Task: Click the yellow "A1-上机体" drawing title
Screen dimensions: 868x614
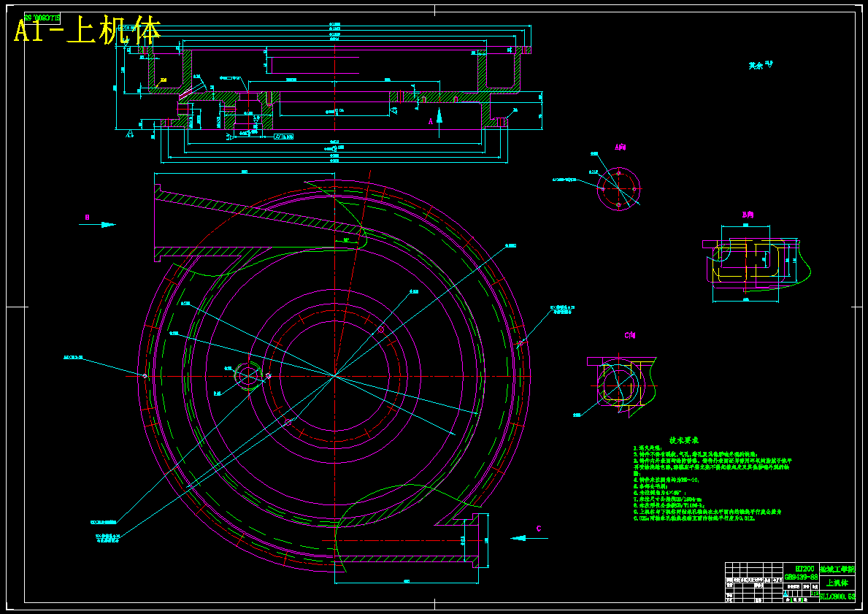Action: tap(88, 30)
